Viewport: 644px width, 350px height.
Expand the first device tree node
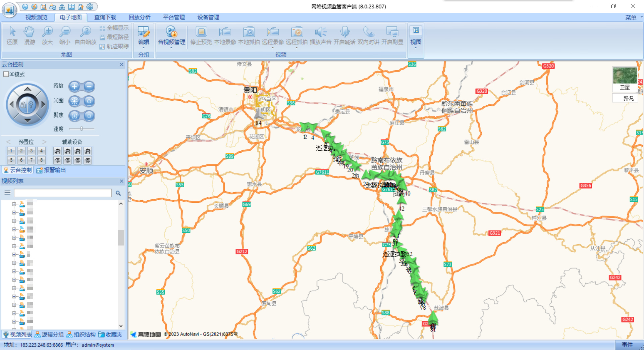[x=14, y=204]
